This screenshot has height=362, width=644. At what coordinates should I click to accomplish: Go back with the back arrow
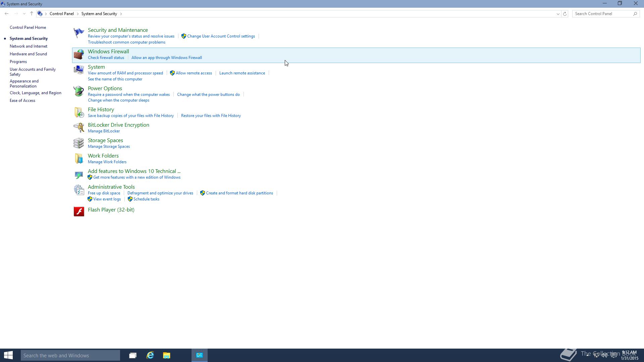pyautogui.click(x=7, y=14)
